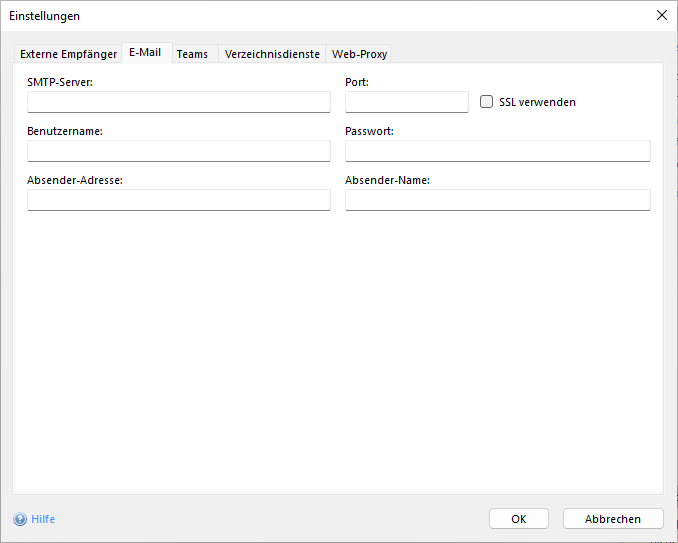The width and height of the screenshot is (678, 543).
Task: Focus the SMTP-Server input field
Action: coord(178,102)
